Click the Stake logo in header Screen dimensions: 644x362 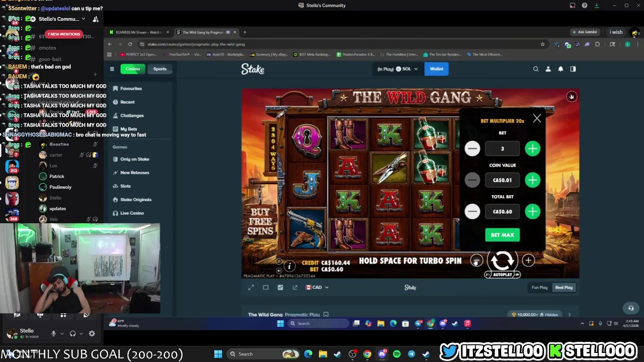253,69
